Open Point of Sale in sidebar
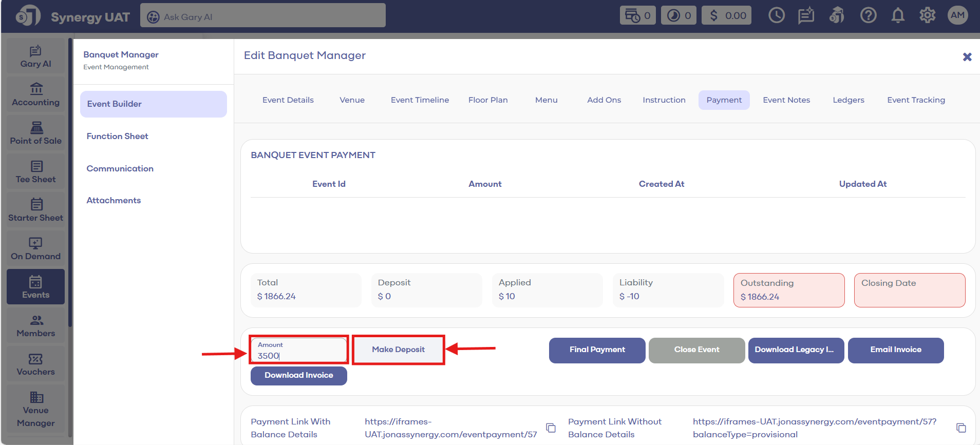Viewport: 980px width, 445px height. point(35,133)
